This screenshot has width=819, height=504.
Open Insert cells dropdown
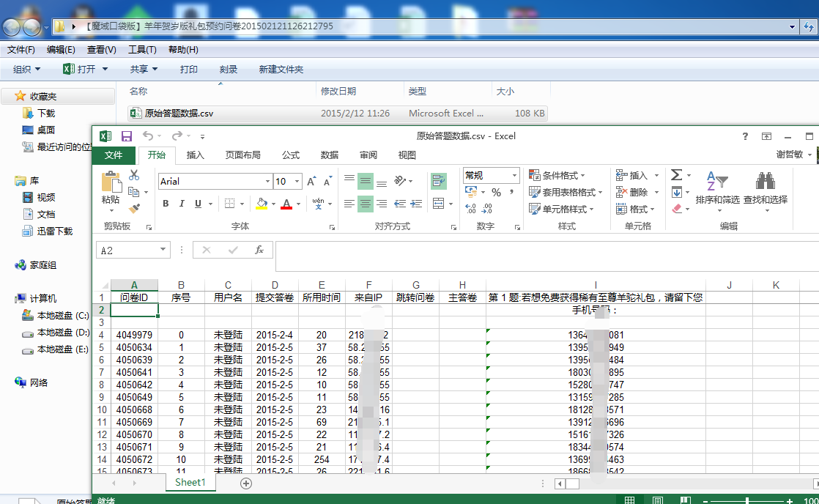pos(656,176)
